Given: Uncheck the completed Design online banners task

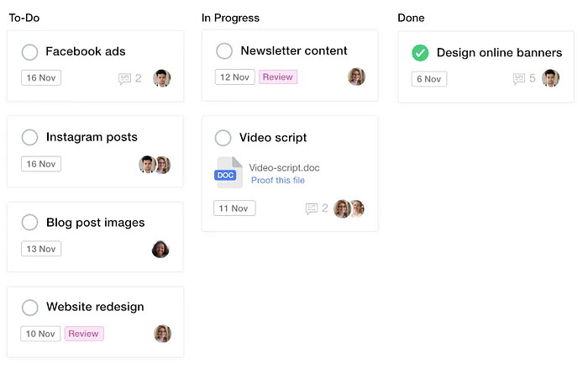Looking at the screenshot, I should coord(420,53).
